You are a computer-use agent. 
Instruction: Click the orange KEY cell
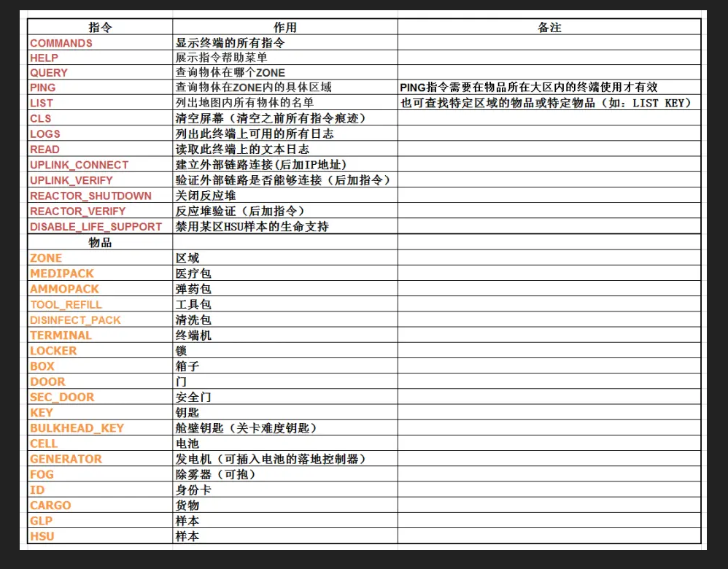[x=100, y=412]
